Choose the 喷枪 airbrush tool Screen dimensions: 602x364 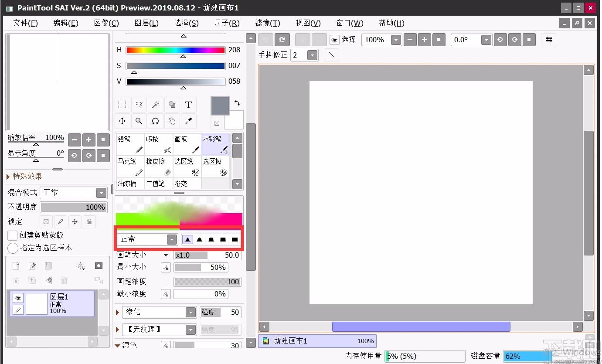coord(159,144)
